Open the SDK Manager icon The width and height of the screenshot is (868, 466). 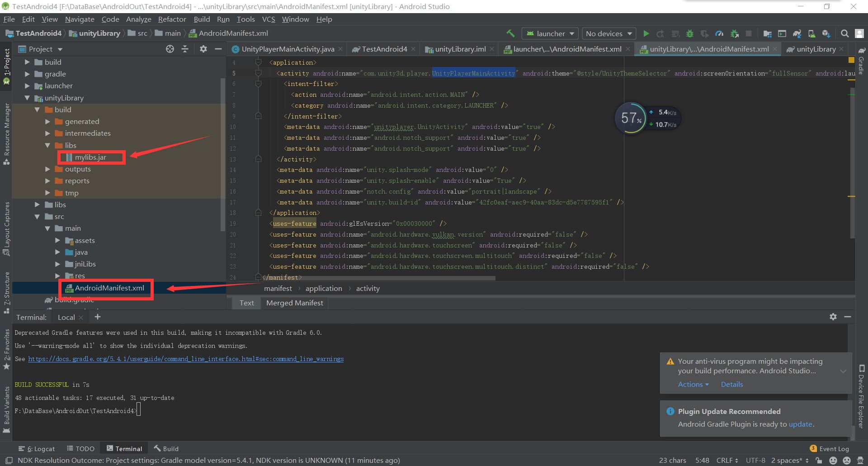pos(826,33)
